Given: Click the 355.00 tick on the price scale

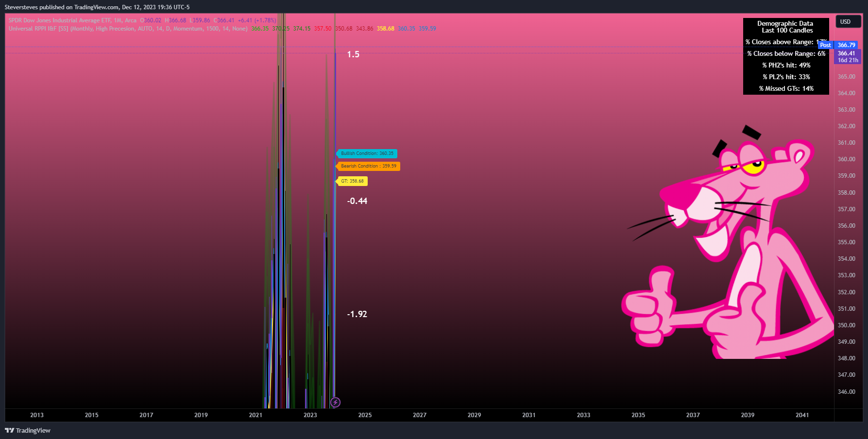Looking at the screenshot, I should coord(847,242).
